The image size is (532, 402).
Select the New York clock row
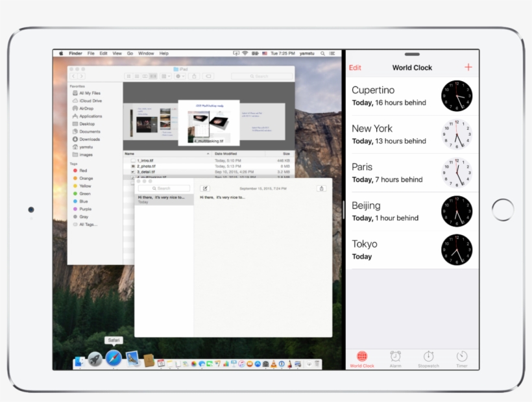[x=412, y=134]
